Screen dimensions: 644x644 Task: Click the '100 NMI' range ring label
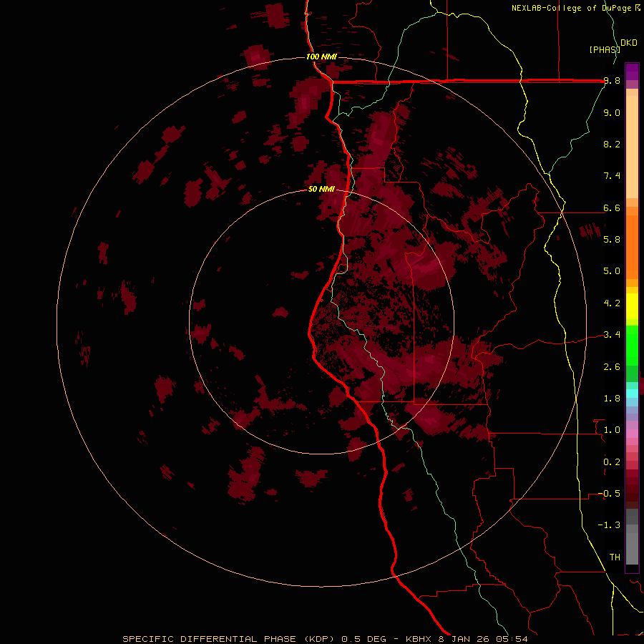tap(321, 57)
